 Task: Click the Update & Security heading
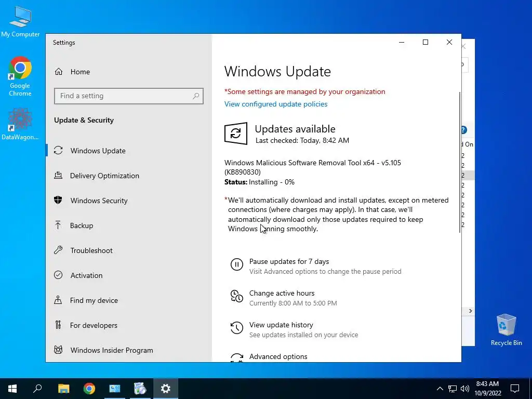[84, 121]
